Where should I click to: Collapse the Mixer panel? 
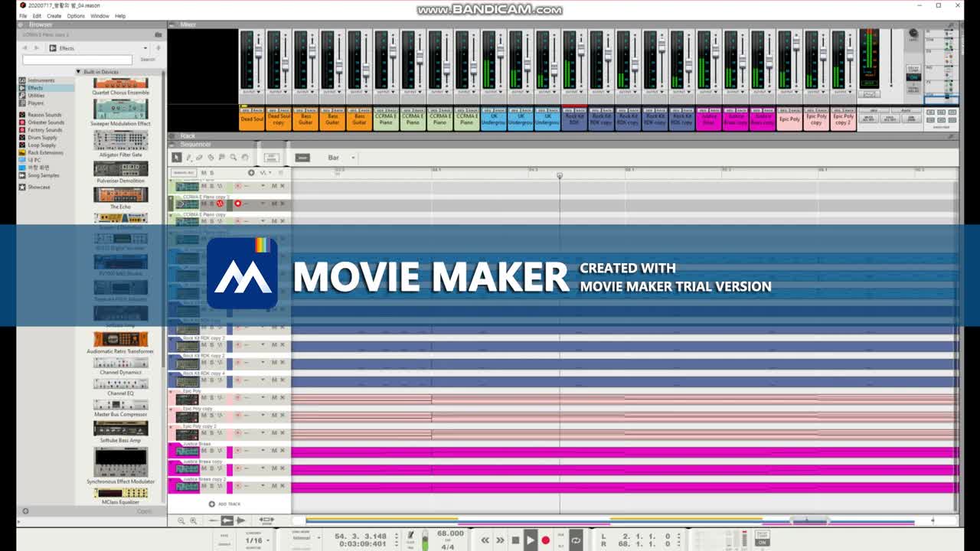[x=173, y=24]
